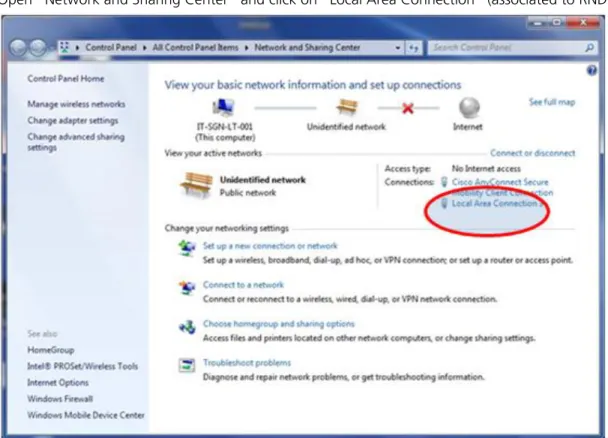Click the Public network link
This screenshot has height=438, width=608.
tap(248, 193)
